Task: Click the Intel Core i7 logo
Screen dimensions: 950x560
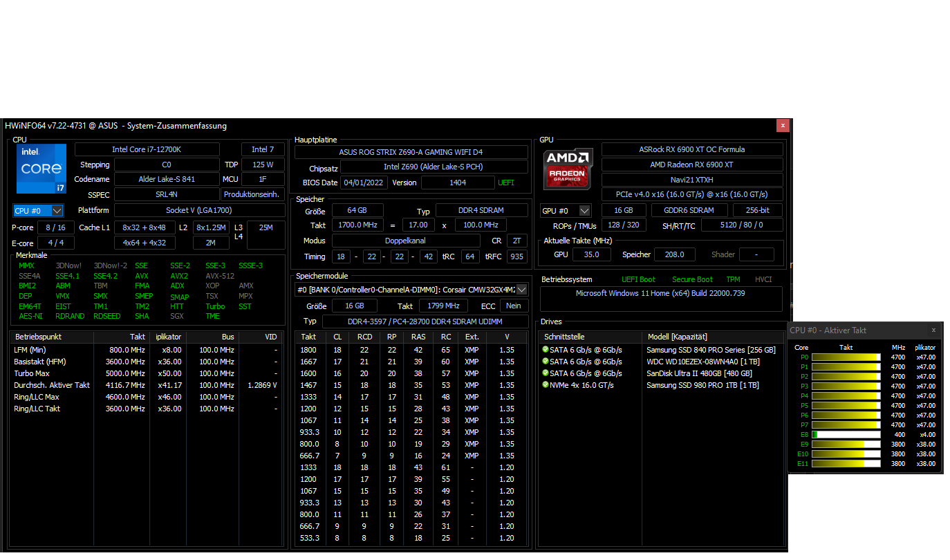Action: (41, 169)
